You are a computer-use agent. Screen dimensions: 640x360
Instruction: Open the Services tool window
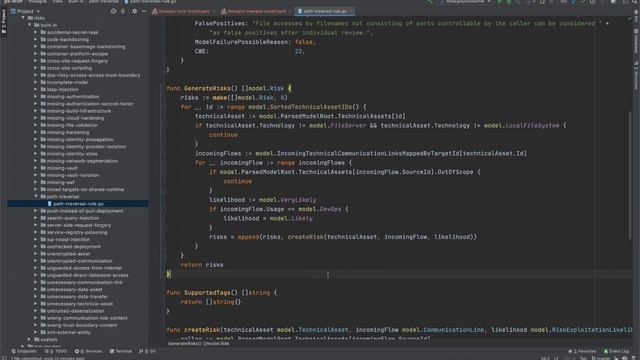click(89, 351)
